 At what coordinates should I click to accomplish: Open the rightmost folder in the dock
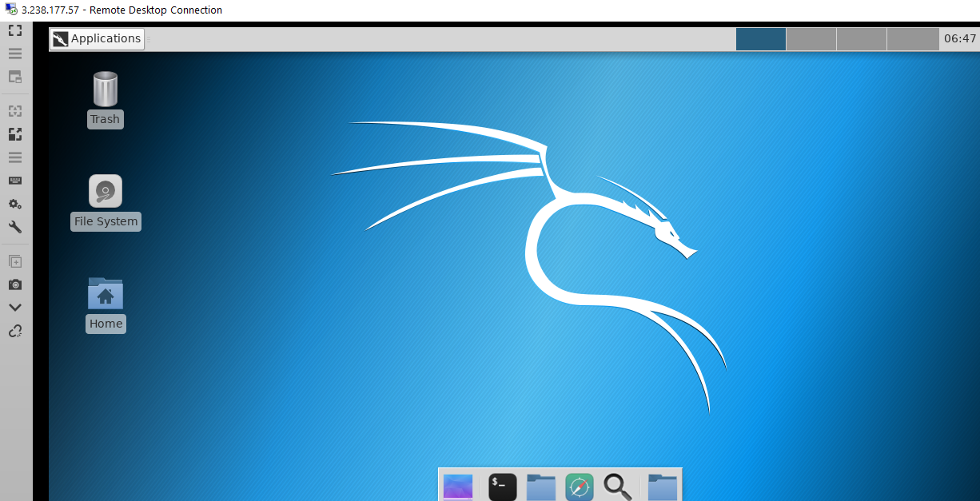(663, 486)
